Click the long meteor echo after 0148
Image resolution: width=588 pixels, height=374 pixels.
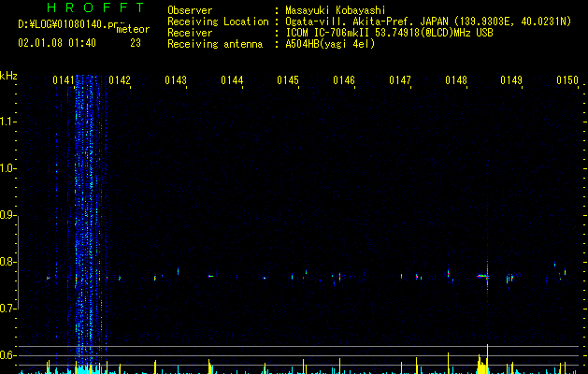coord(482,277)
